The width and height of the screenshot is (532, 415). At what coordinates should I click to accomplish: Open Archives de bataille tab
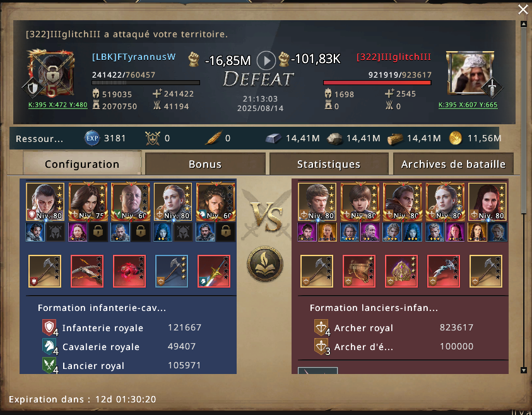click(453, 164)
